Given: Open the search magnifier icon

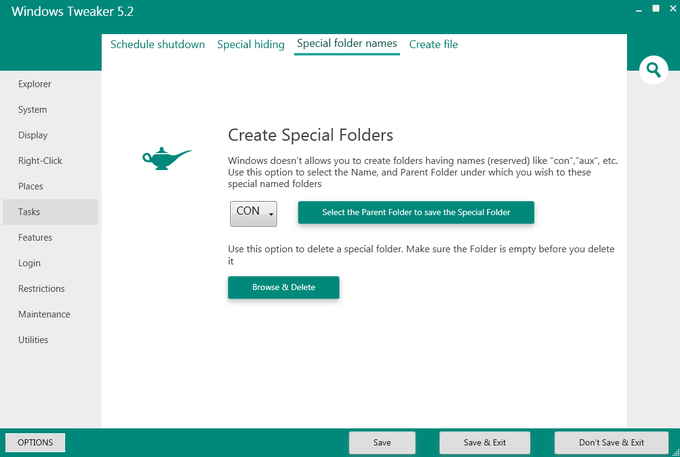Looking at the screenshot, I should [653, 70].
